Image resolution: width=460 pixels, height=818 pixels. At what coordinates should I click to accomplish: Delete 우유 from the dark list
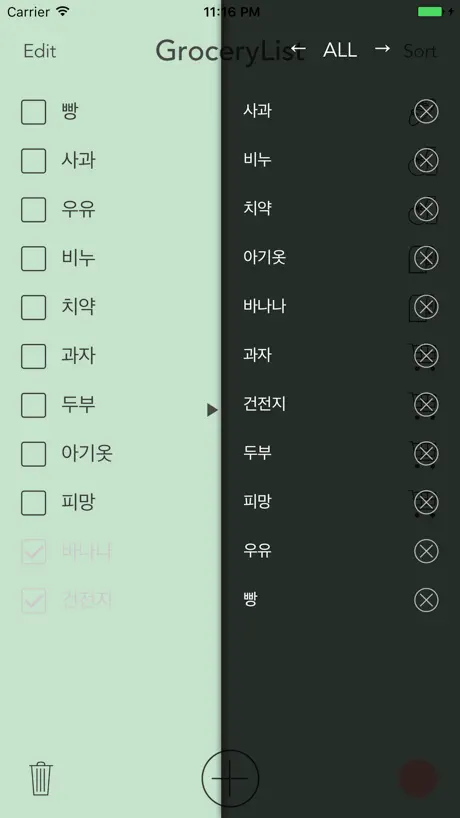pyautogui.click(x=426, y=551)
